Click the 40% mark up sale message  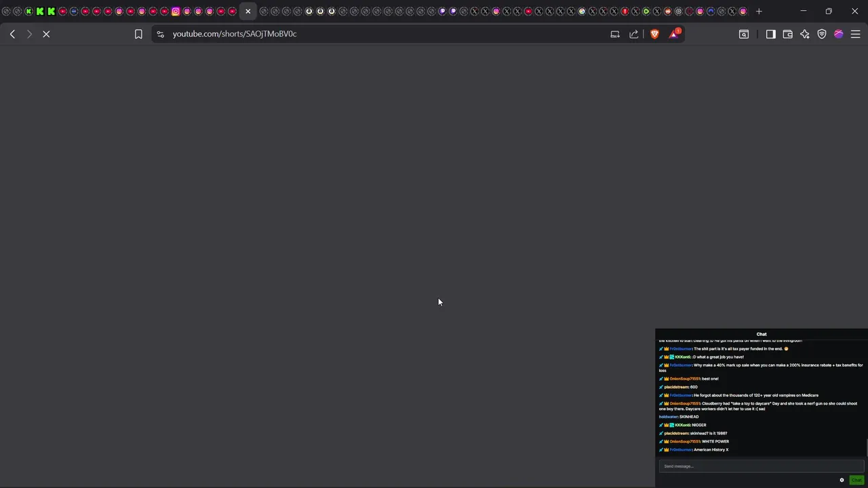click(x=761, y=368)
